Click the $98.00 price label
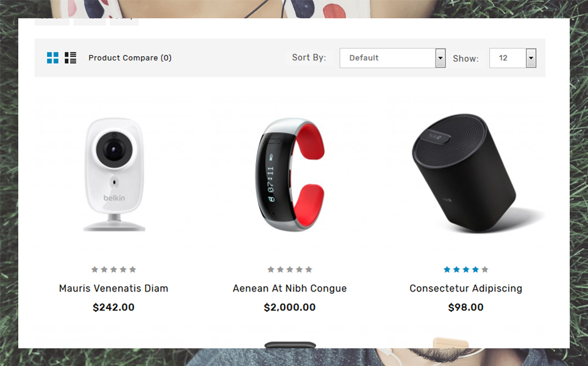Viewport: 588px width, 366px height. click(466, 307)
